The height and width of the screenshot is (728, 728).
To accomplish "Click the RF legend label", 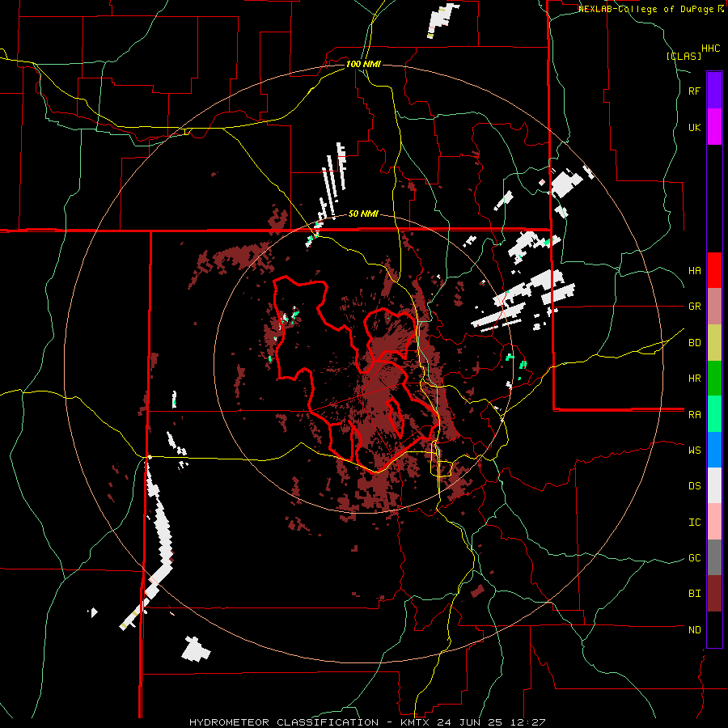I will pyautogui.click(x=695, y=91).
